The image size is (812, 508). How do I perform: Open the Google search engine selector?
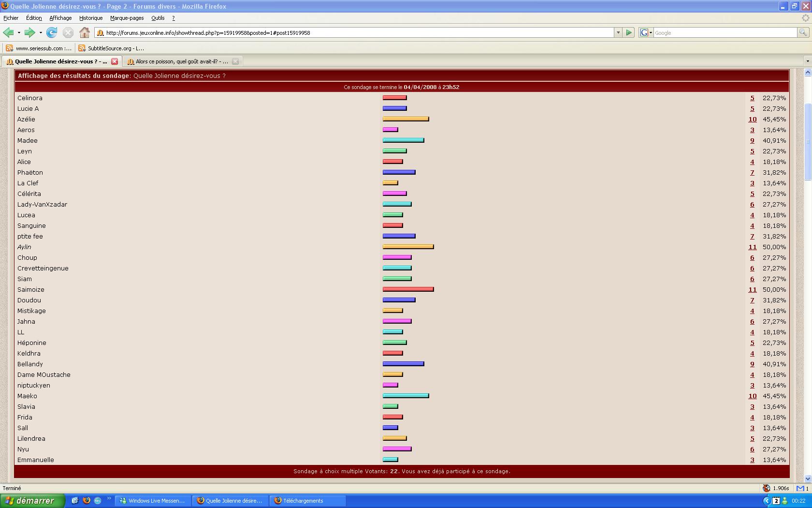click(646, 32)
